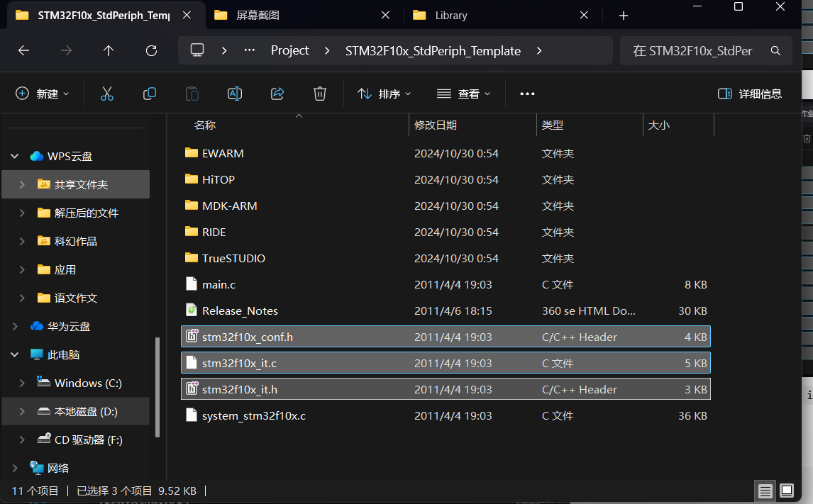This screenshot has height=504, width=813.
Task: Click the search magnifier icon
Action: pos(775,51)
